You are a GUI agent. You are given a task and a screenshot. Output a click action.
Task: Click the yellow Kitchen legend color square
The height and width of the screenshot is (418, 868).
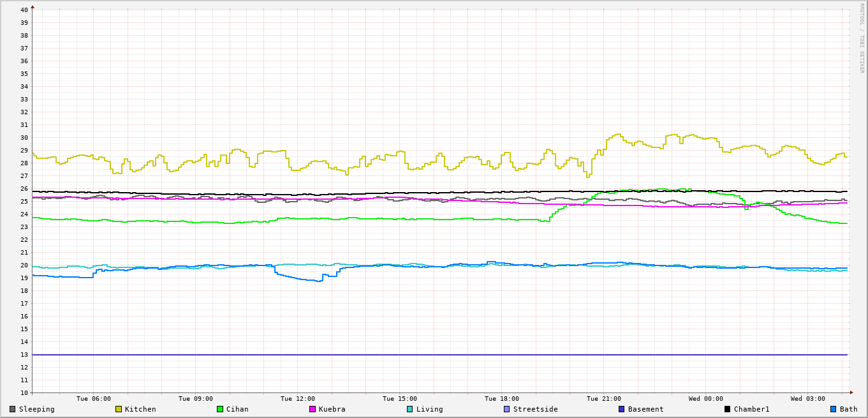(x=118, y=409)
